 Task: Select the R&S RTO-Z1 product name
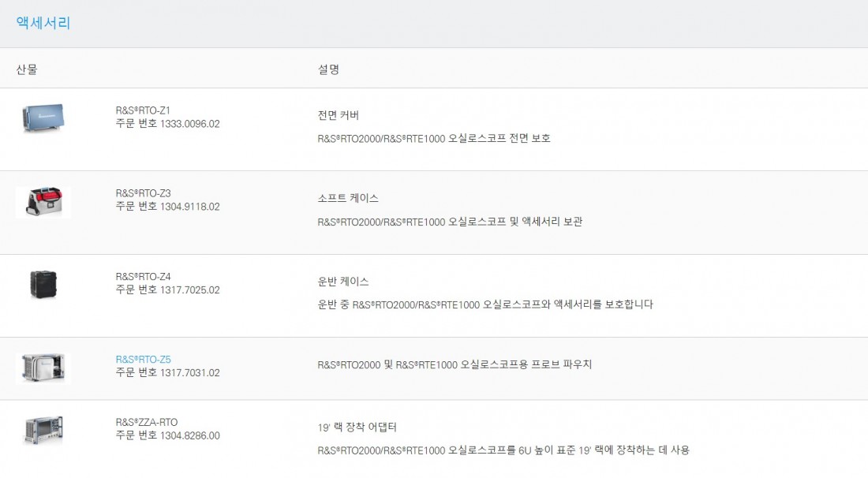pyautogui.click(x=143, y=110)
